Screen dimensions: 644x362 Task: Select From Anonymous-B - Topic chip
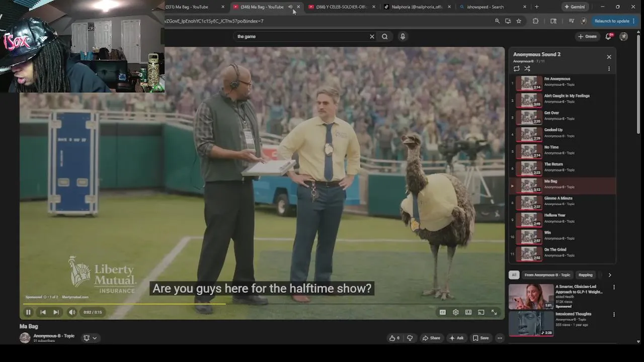click(547, 275)
